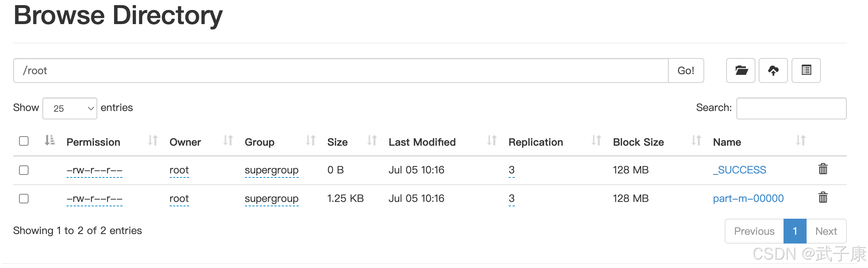Toggle the select-all header checkbox
Image resolution: width=868 pixels, height=268 pixels.
(x=24, y=141)
